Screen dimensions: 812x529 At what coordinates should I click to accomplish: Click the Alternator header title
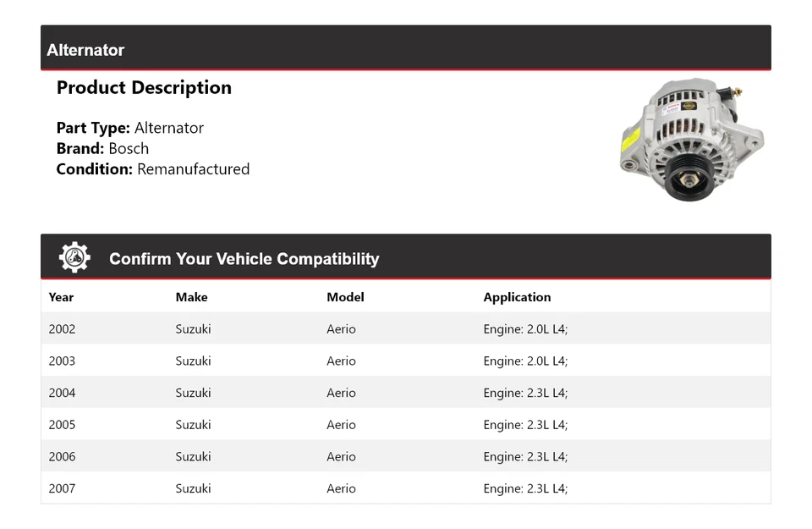(85, 50)
